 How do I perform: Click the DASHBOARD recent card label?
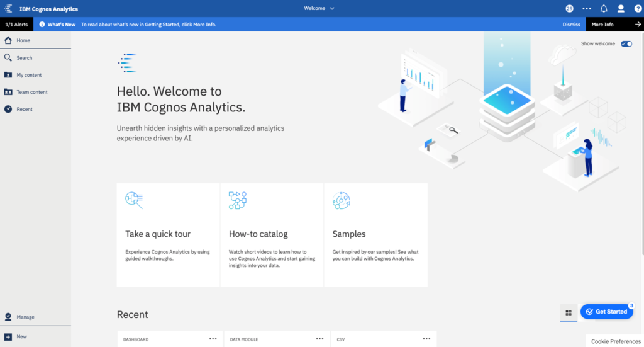[136, 339]
